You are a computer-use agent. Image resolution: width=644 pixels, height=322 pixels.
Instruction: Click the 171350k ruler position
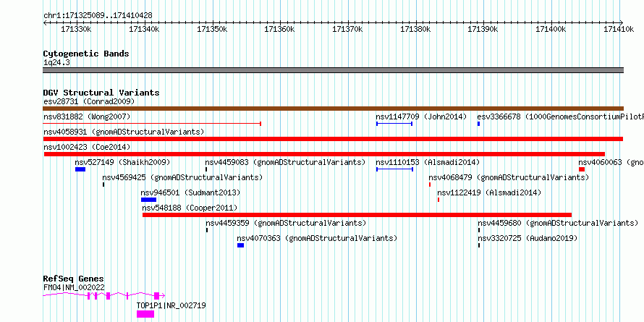(x=212, y=30)
